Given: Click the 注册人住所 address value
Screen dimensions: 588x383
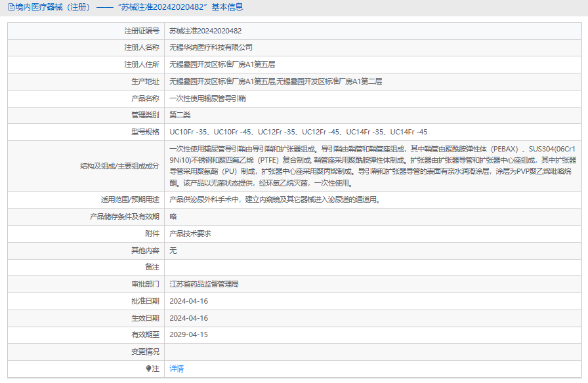Looking at the screenshot, I should coord(222,64).
